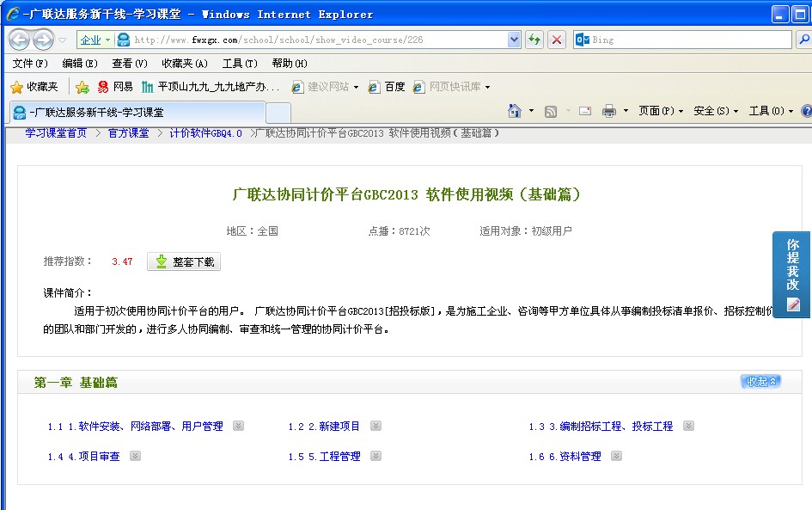This screenshot has height=510, width=812.
Task: Open the 平顶山九九 bookmark
Action: pos(211,87)
